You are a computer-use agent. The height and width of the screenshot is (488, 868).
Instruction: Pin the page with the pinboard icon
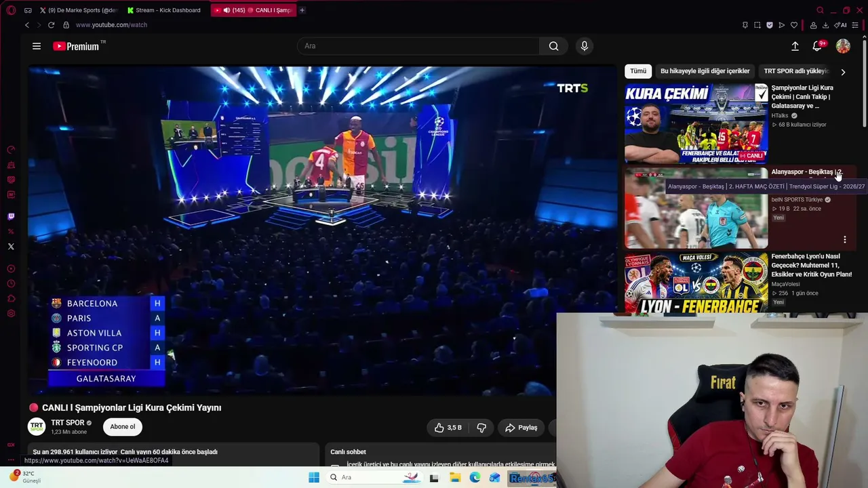pos(745,25)
